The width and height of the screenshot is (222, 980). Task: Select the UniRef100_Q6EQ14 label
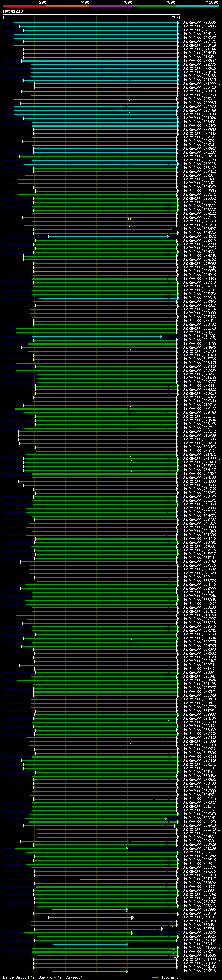click(x=199, y=321)
